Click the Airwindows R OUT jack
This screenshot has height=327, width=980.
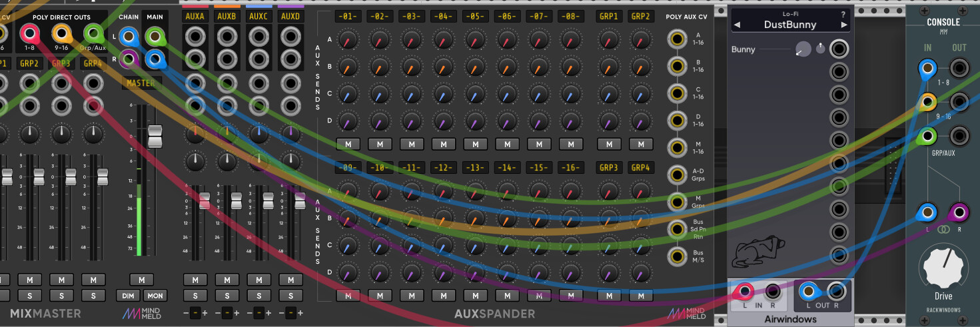pos(836,291)
